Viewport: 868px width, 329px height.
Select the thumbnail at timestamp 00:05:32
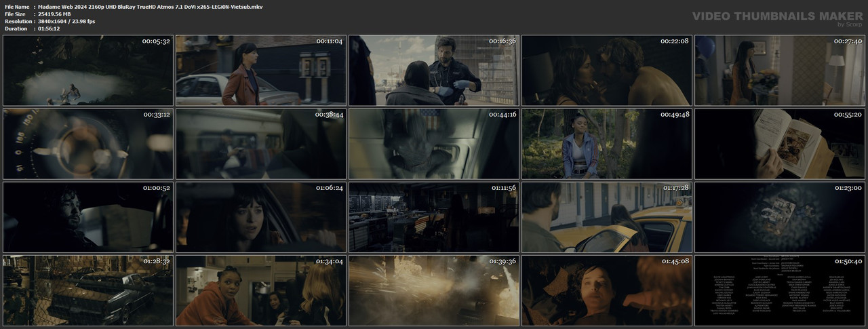pyautogui.click(x=88, y=71)
